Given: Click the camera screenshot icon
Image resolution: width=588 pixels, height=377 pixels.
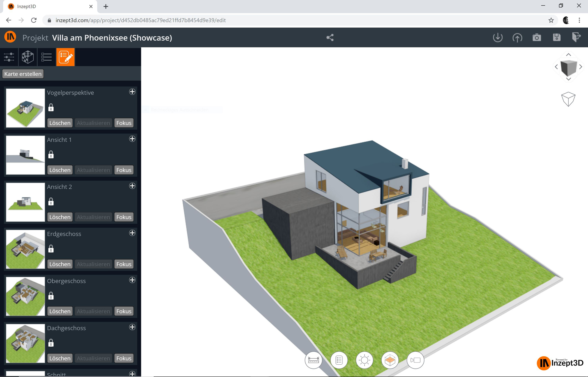Looking at the screenshot, I should [537, 37].
